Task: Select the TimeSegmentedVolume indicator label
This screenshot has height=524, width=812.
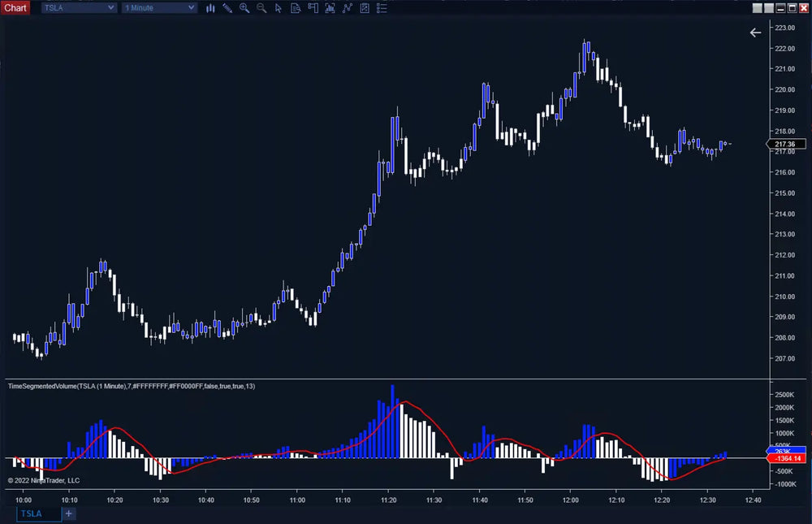Action: [x=130, y=386]
